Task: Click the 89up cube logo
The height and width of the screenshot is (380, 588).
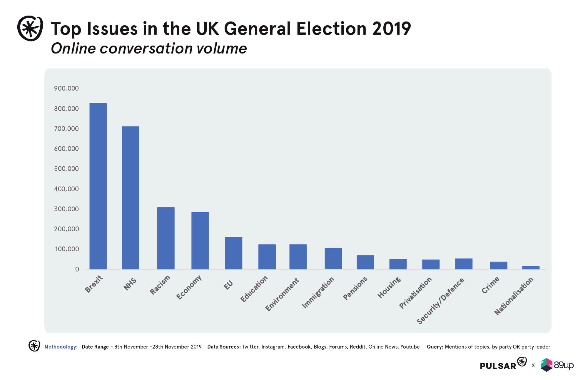Action: 547,365
